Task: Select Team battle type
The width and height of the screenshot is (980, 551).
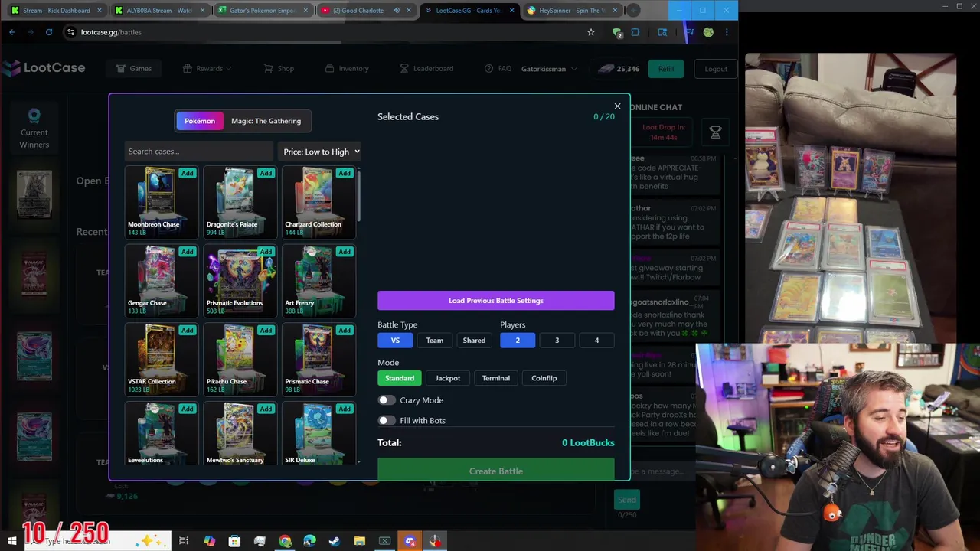Action: pos(434,341)
